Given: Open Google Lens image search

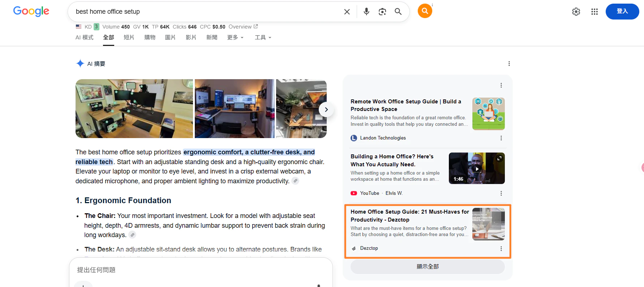Looking at the screenshot, I should pos(382,12).
